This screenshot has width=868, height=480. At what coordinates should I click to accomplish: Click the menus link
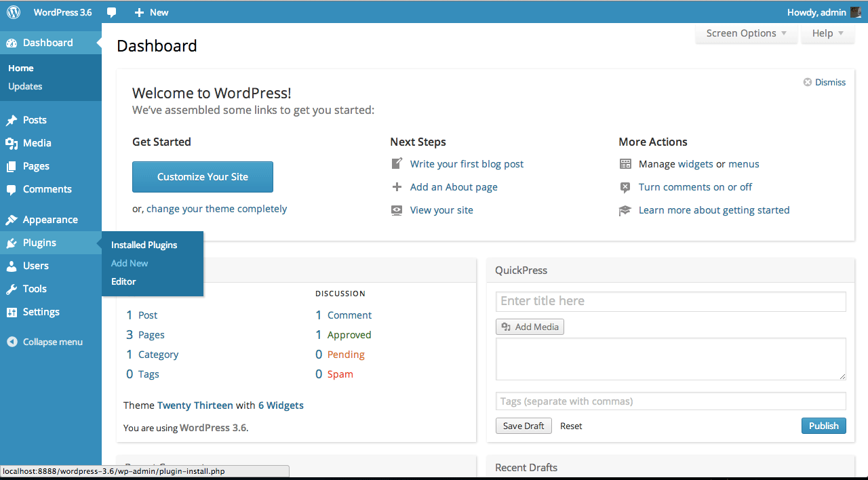point(744,164)
